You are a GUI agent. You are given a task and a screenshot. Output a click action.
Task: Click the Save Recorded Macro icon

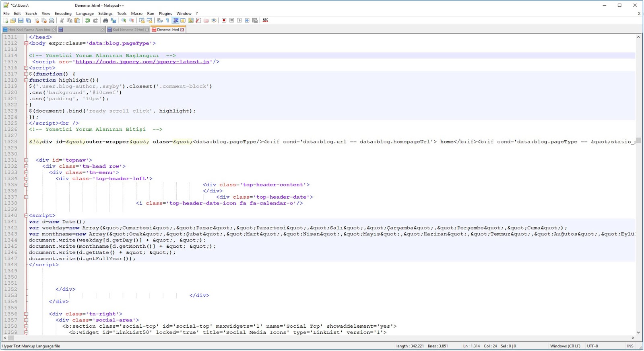click(255, 21)
